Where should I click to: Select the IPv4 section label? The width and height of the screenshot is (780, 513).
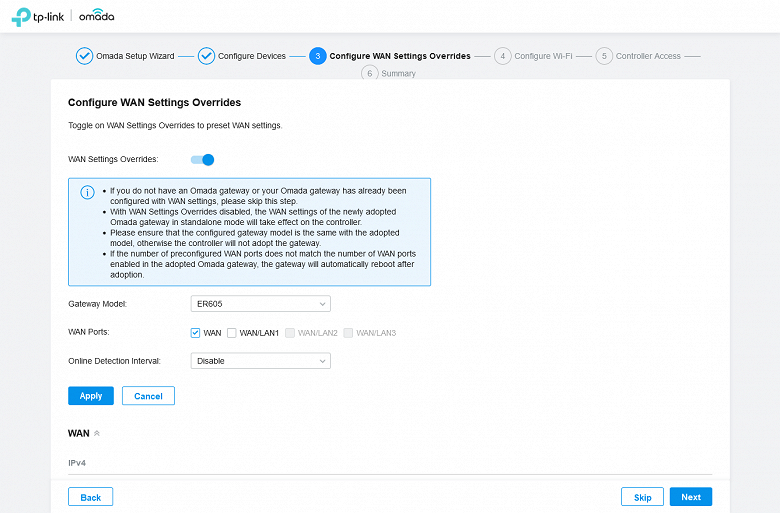click(77, 463)
